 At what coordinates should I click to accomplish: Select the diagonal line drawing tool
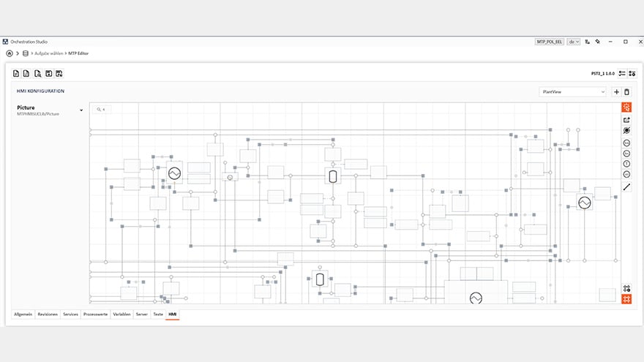[626, 187]
